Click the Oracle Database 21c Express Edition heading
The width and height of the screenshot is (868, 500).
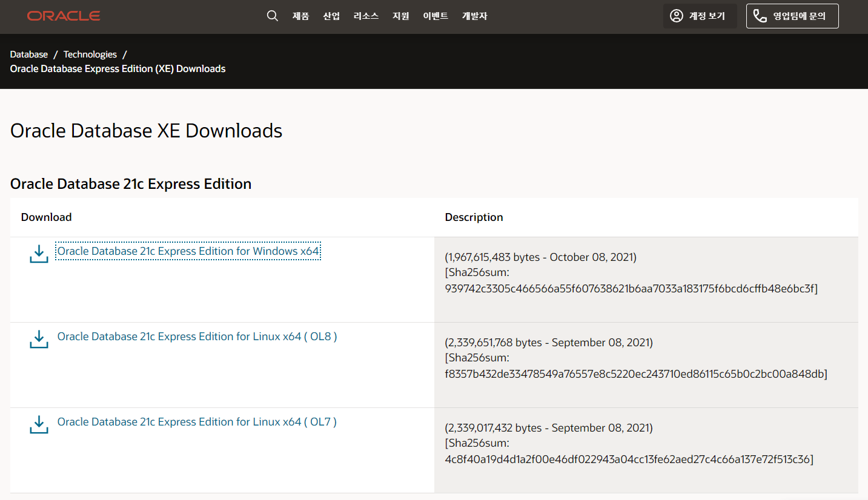click(131, 184)
